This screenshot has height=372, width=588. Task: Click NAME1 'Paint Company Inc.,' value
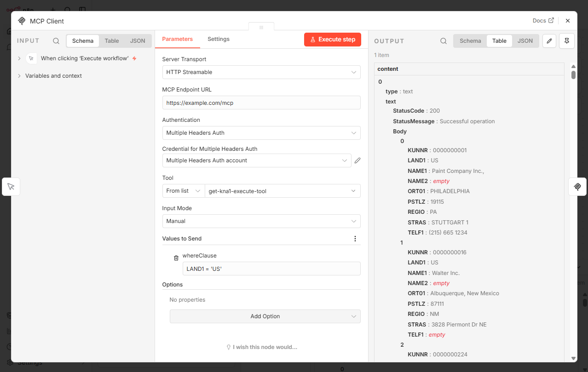(458, 171)
